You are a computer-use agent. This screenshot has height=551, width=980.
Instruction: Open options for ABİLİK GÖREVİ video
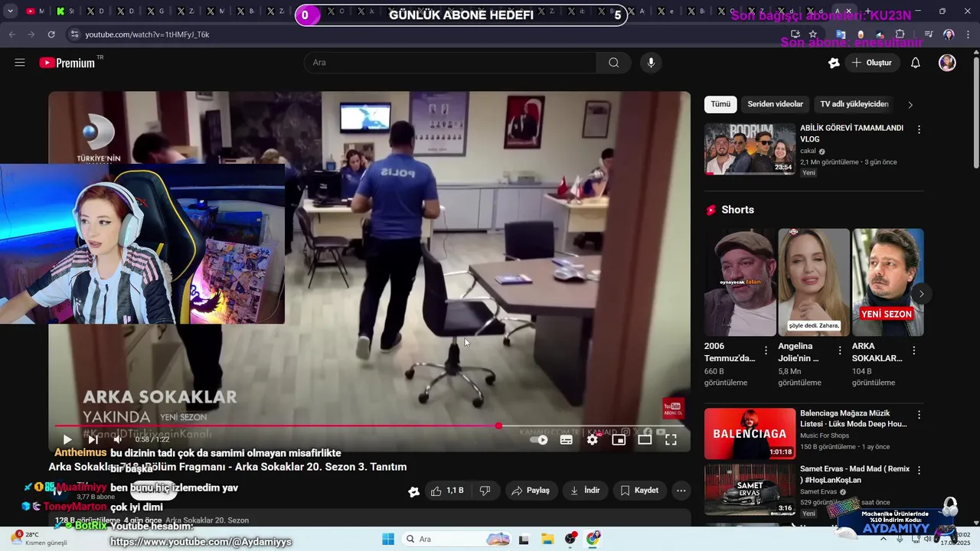click(919, 129)
